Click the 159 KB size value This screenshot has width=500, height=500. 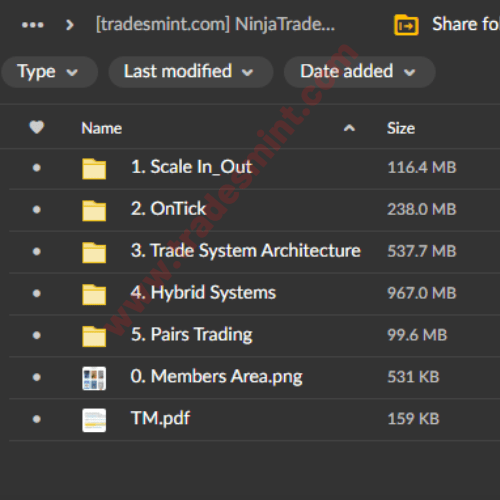[413, 419]
